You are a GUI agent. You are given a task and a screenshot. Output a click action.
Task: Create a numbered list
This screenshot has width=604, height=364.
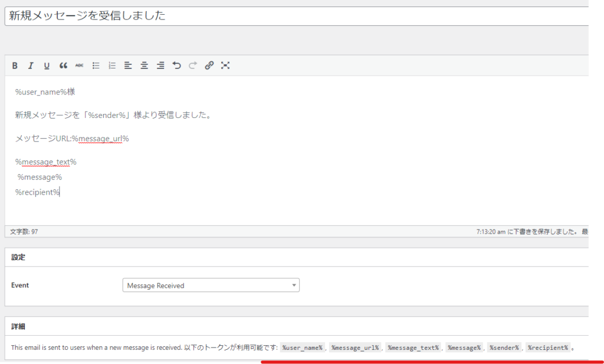tap(112, 65)
